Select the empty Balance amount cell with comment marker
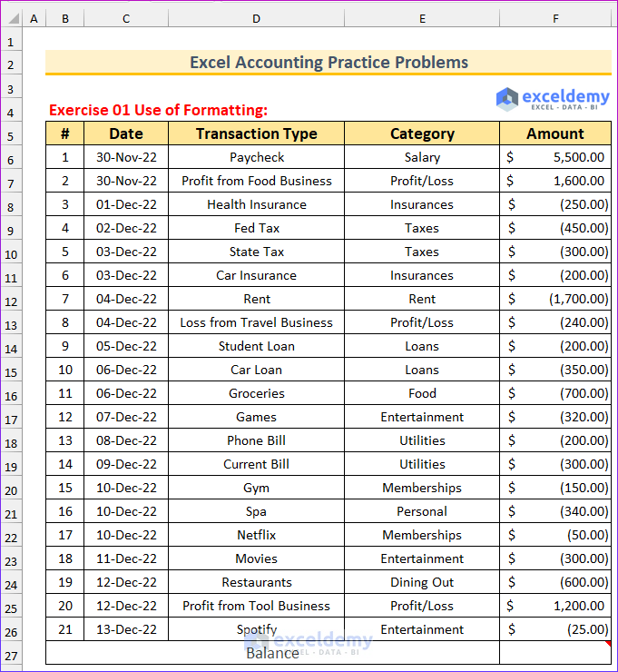618x672 pixels. 555,653
